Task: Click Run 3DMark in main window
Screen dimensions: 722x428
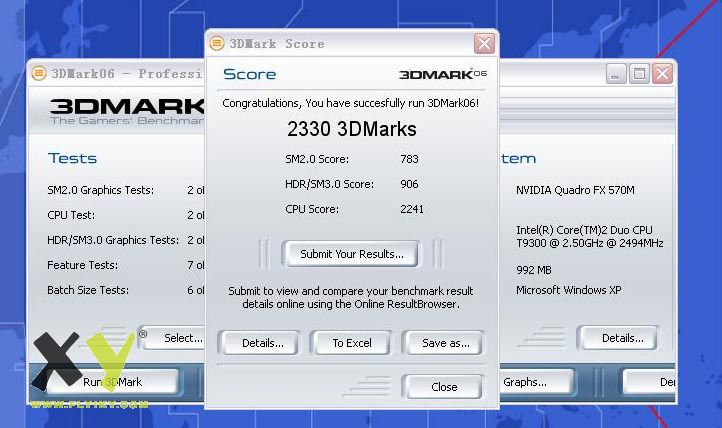Action: tap(112, 382)
